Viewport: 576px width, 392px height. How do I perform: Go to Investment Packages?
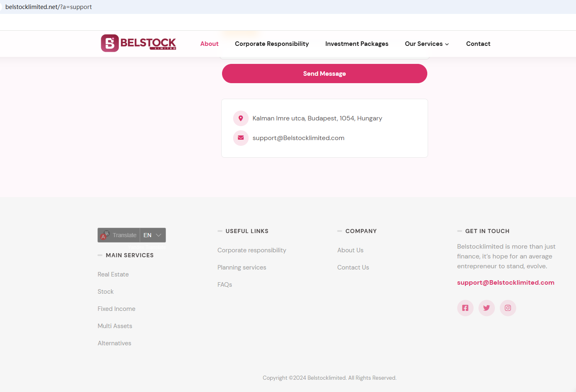(357, 44)
